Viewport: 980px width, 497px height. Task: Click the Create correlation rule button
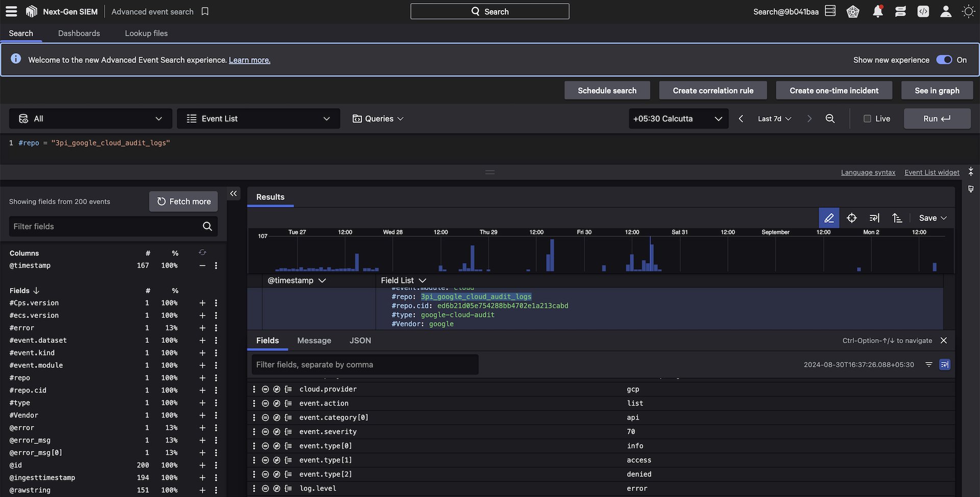713,90
